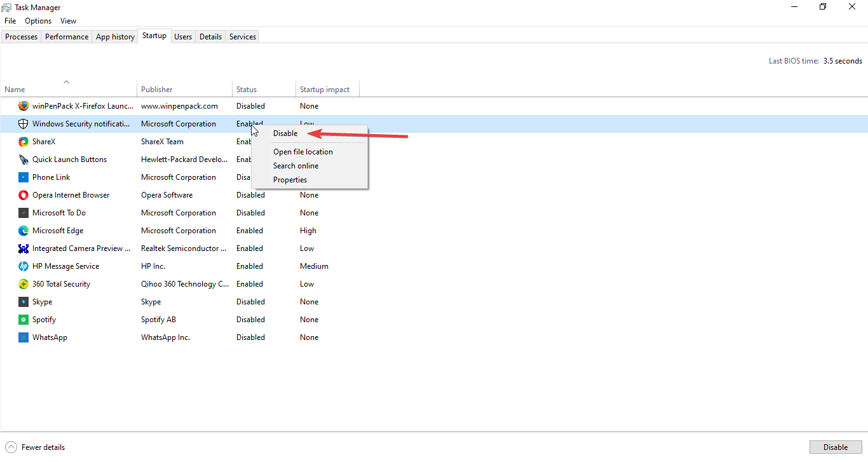The image size is (868, 462).
Task: Choose Open file location from context menu
Action: click(302, 151)
